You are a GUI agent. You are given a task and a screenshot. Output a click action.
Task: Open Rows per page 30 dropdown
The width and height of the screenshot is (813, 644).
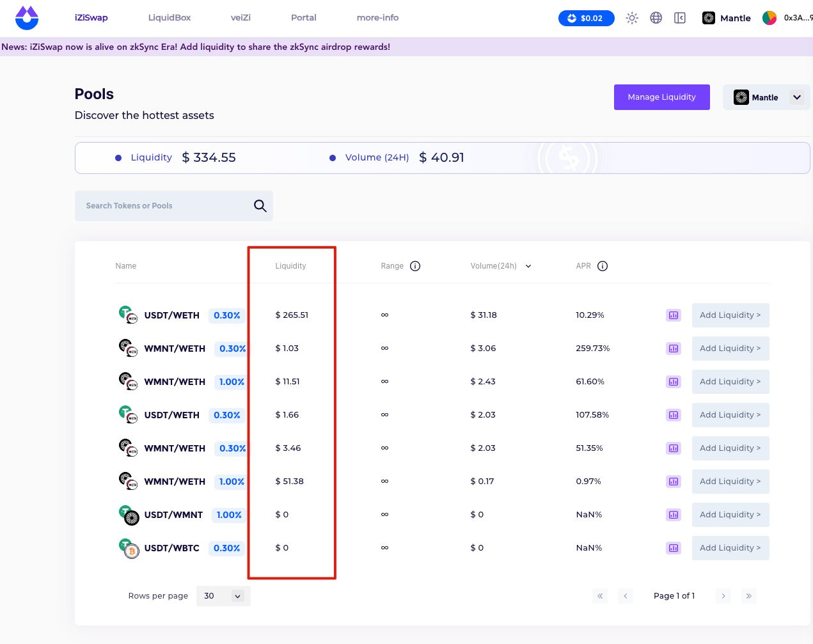point(223,596)
